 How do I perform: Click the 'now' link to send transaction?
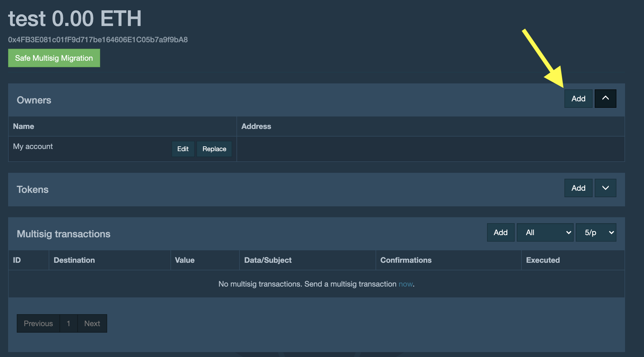click(x=405, y=284)
